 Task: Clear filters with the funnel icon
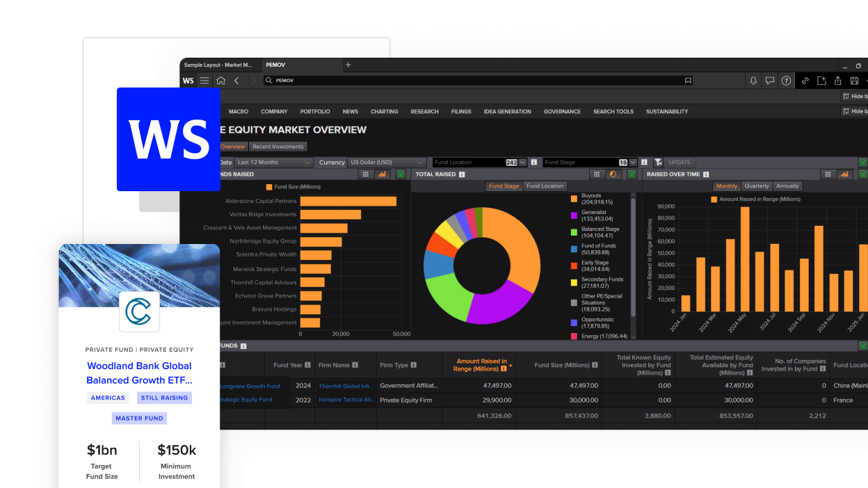658,162
